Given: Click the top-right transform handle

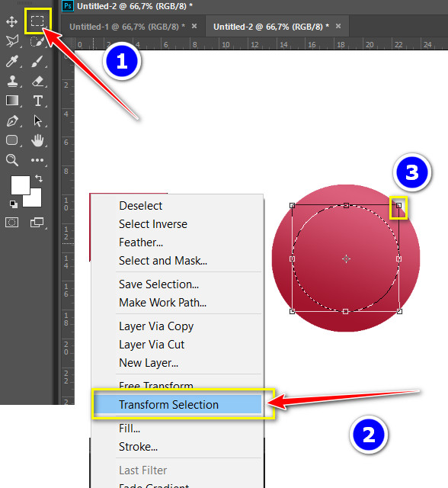Looking at the screenshot, I should click(399, 205).
